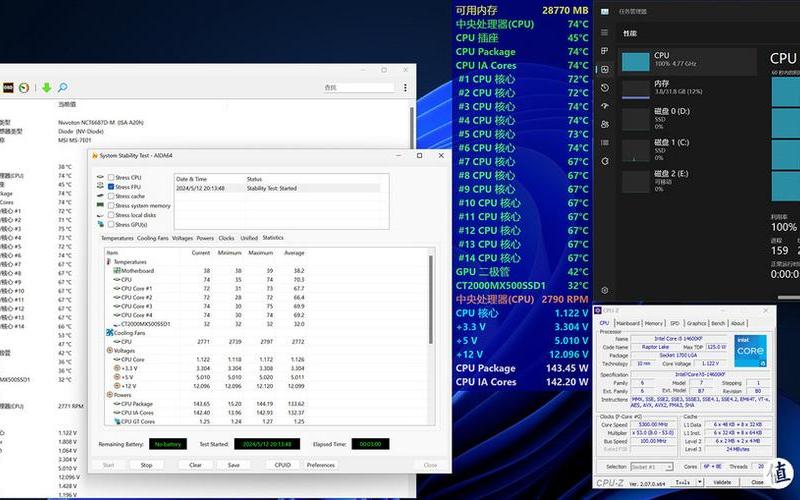Switch to Temperatures tab in stability test
This screenshot has width=800, height=500.
pos(117,238)
